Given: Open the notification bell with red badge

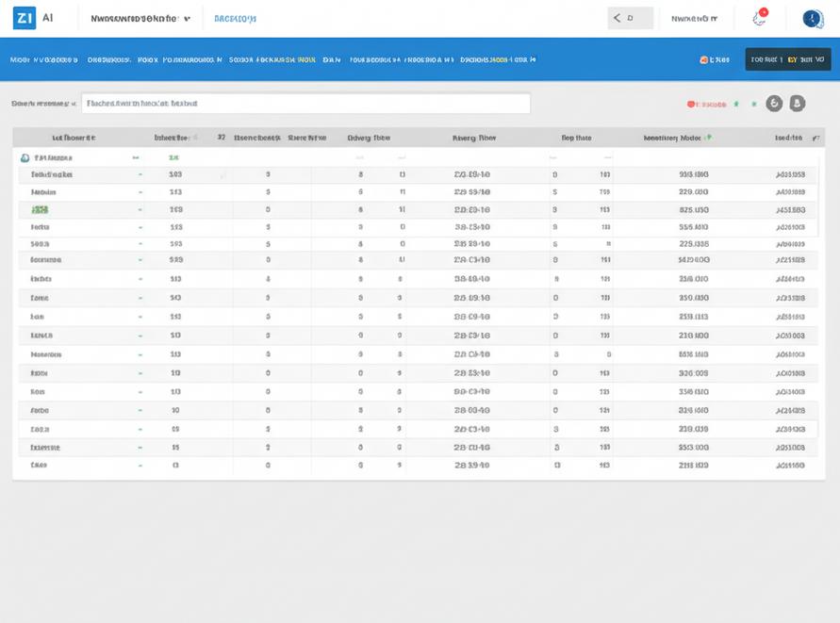Looking at the screenshot, I should point(760,18).
